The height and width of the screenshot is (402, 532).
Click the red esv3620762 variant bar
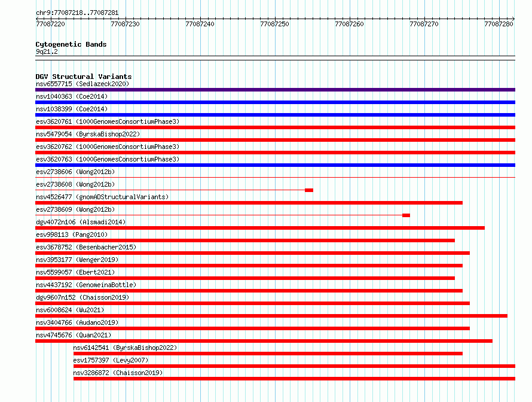pos(275,153)
